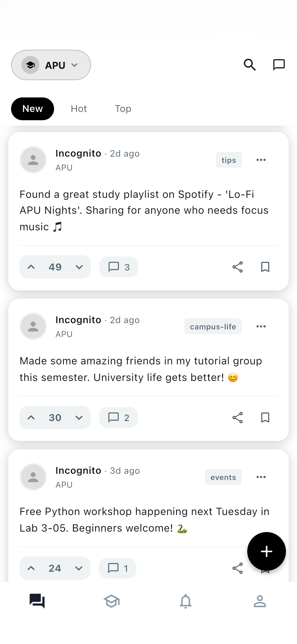
Task: Open the notifications bell tab
Action: pos(186,601)
